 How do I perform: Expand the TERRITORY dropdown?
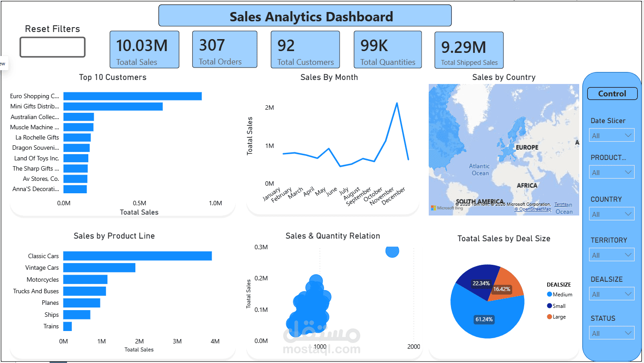coord(612,255)
